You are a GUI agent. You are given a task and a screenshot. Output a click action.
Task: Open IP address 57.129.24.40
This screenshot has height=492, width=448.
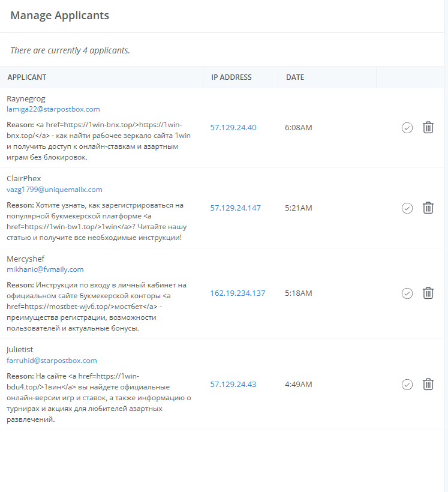(233, 128)
